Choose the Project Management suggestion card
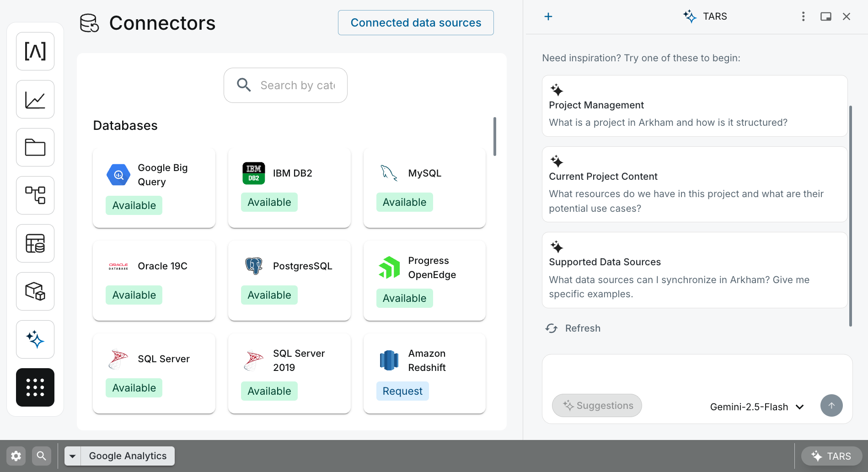The image size is (868, 472). pos(695,106)
